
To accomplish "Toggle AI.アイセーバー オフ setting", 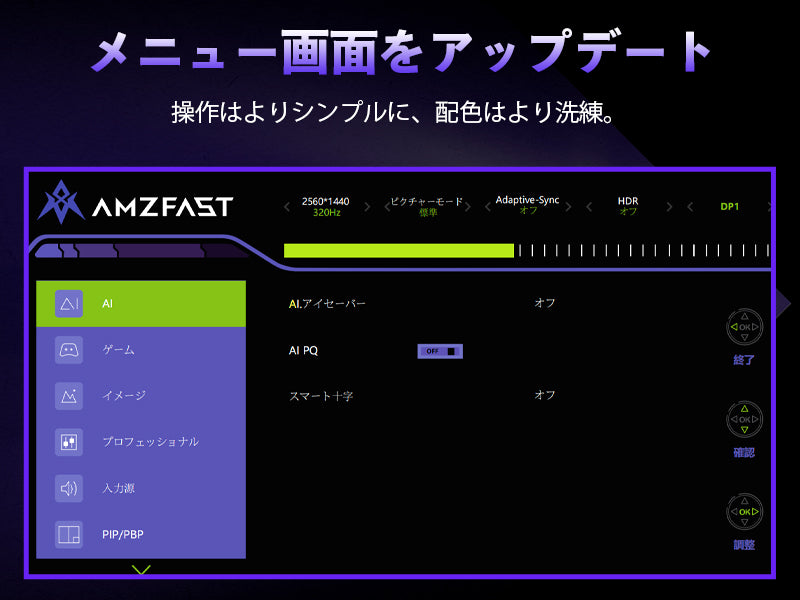I will [545, 303].
